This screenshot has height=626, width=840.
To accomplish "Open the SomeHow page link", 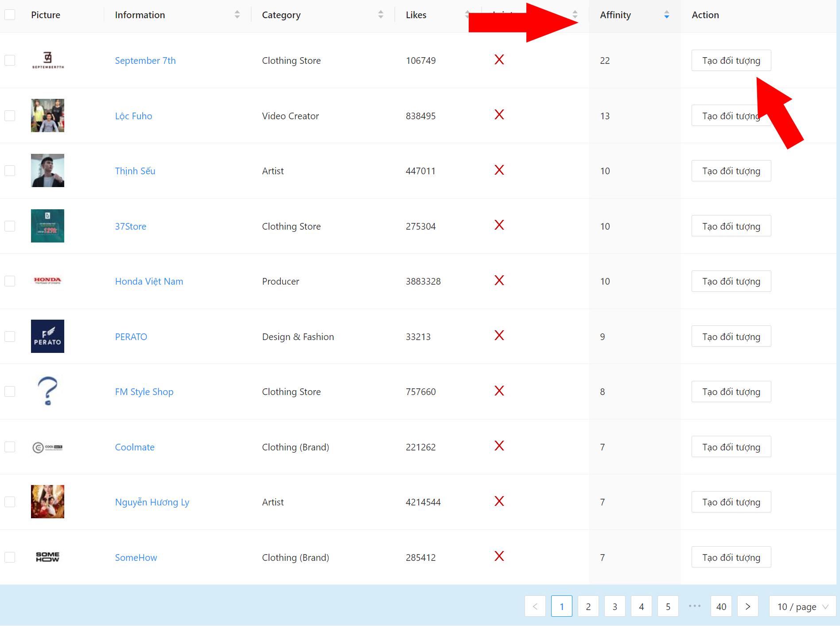I will pos(136,557).
